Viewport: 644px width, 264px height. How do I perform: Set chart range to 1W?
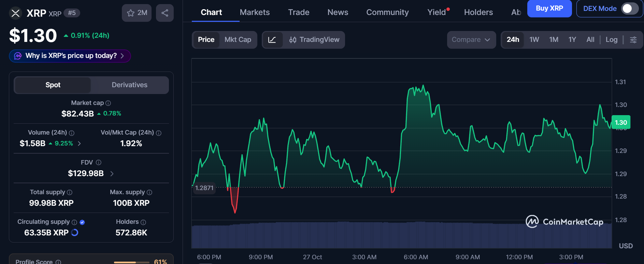coord(534,40)
